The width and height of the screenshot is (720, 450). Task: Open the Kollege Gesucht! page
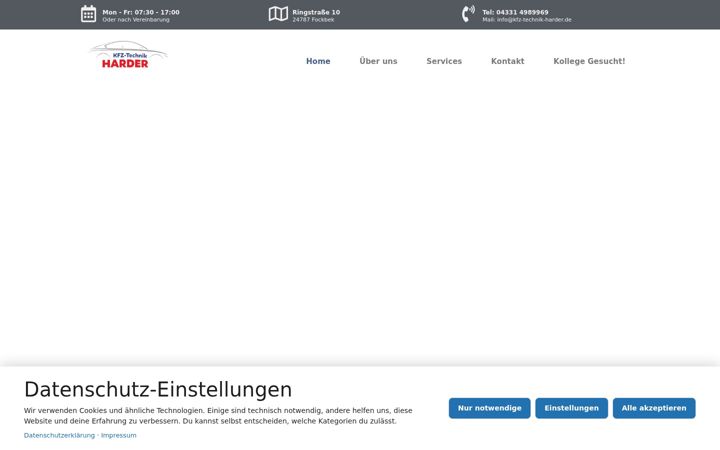click(589, 61)
